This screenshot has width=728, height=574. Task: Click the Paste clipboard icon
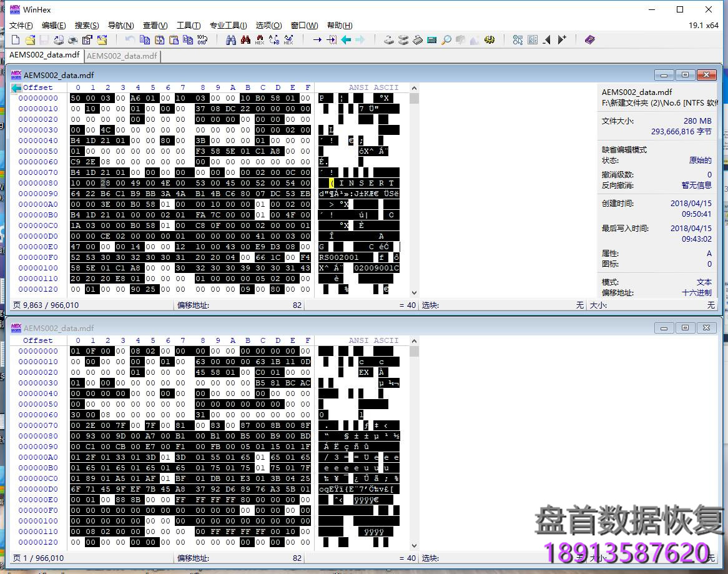point(174,40)
